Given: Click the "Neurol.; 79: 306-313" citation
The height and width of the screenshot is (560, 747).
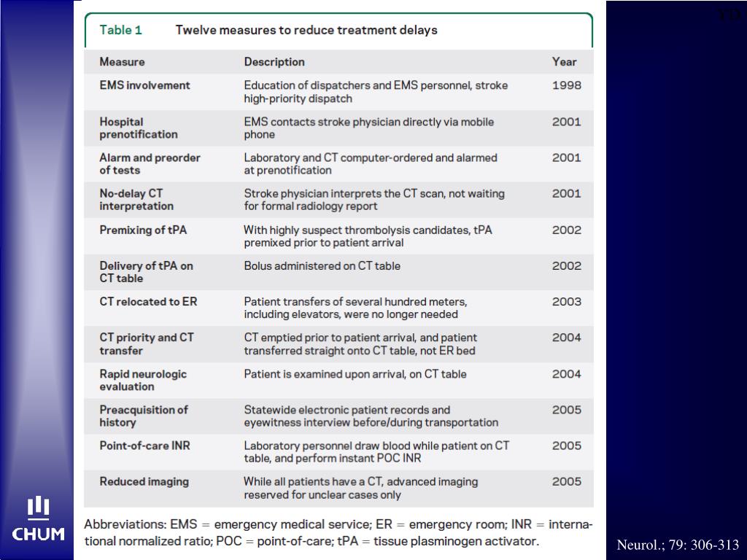Looking at the screenshot, I should pyautogui.click(x=678, y=545).
